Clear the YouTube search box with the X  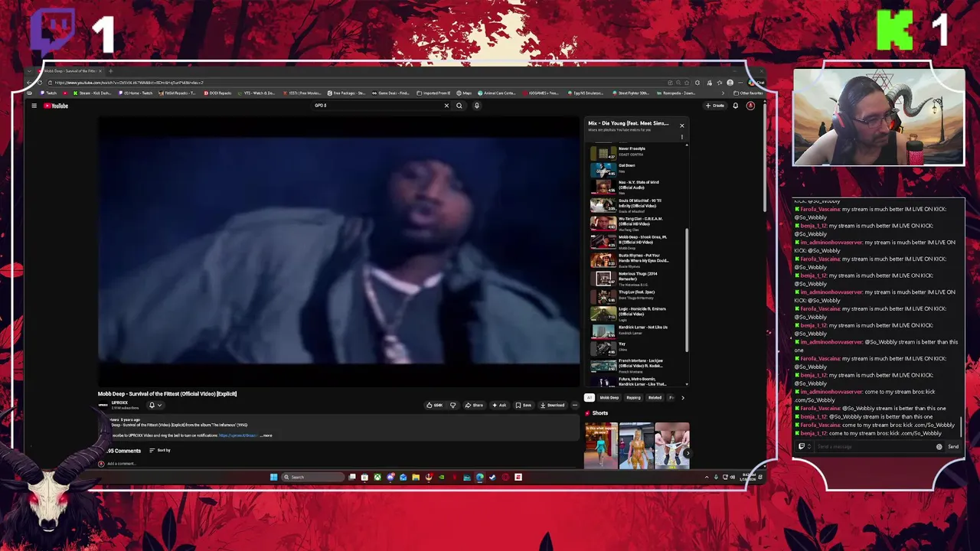point(446,106)
